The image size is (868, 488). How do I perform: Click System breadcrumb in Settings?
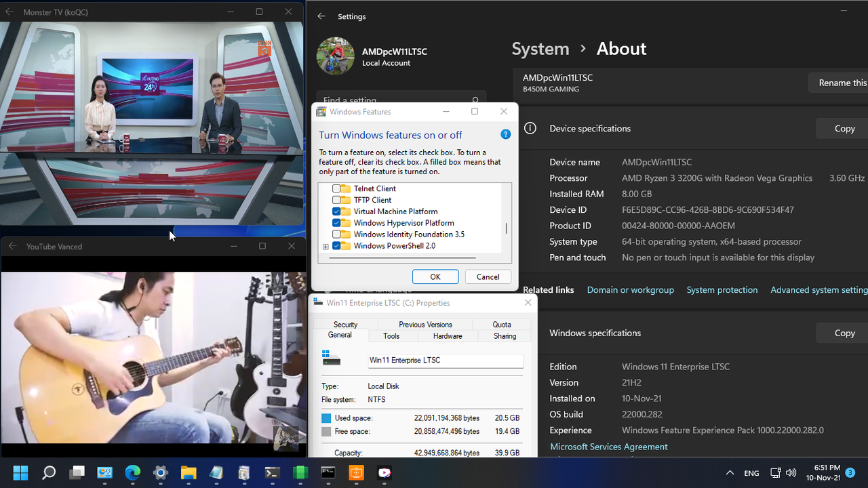pos(540,49)
